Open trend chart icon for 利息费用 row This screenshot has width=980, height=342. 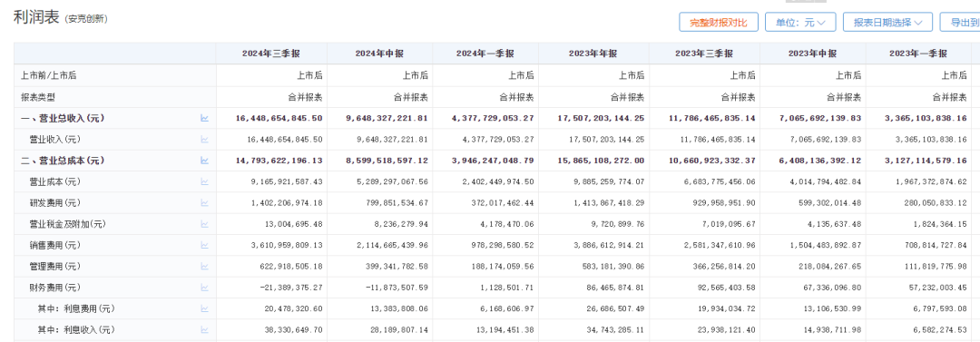(204, 308)
